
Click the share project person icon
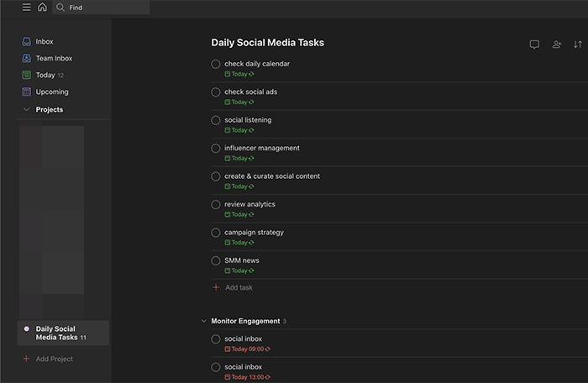[x=557, y=45]
